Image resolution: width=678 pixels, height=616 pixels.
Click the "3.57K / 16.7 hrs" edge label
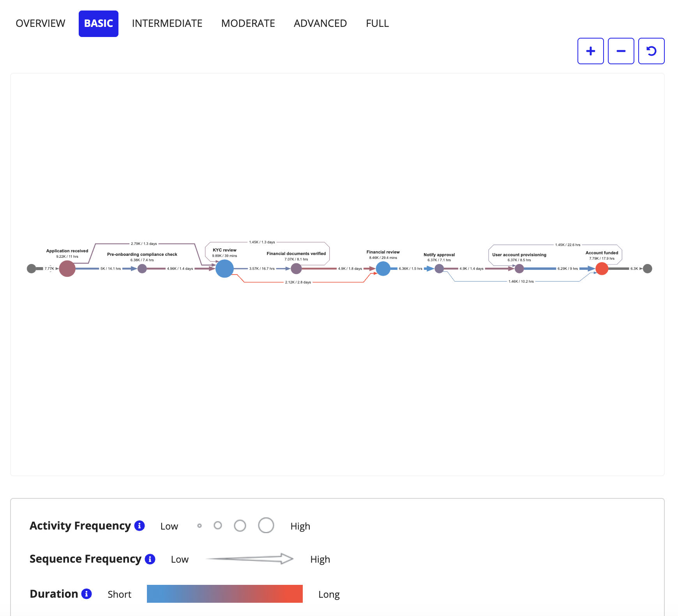coord(262,269)
